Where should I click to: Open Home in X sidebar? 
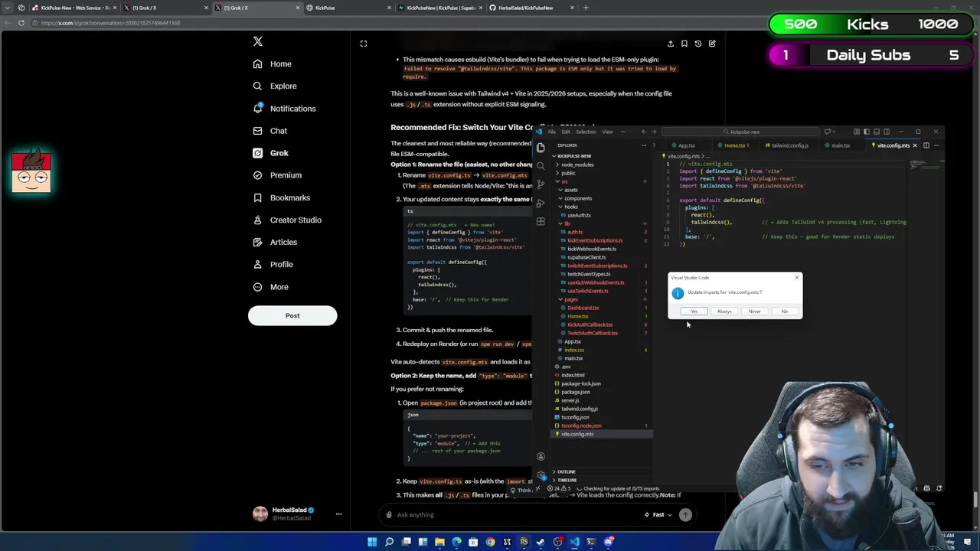[273, 64]
